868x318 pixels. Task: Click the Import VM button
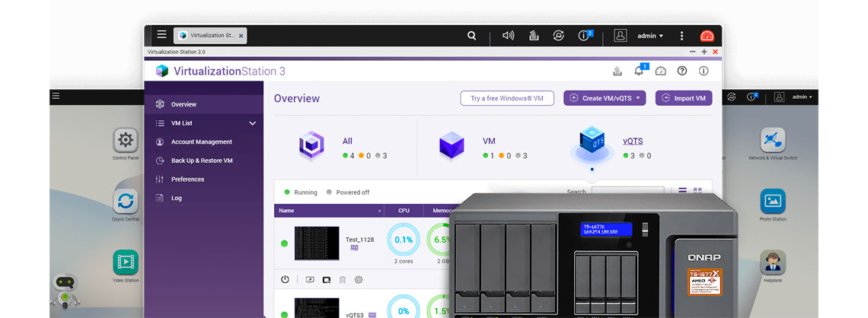pos(683,98)
